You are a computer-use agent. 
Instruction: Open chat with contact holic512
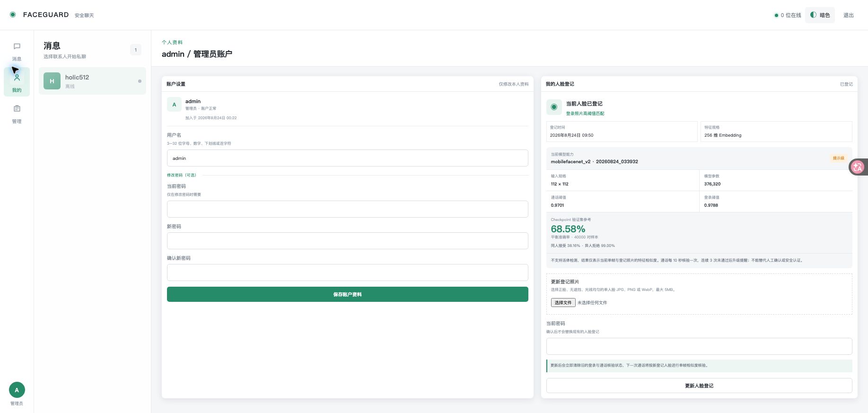pos(92,81)
